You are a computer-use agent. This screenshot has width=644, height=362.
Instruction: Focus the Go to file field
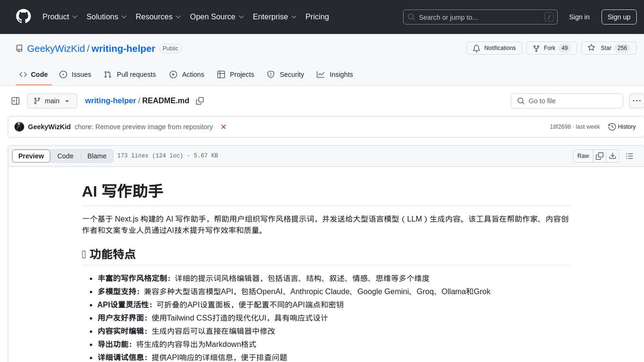[x=567, y=101]
